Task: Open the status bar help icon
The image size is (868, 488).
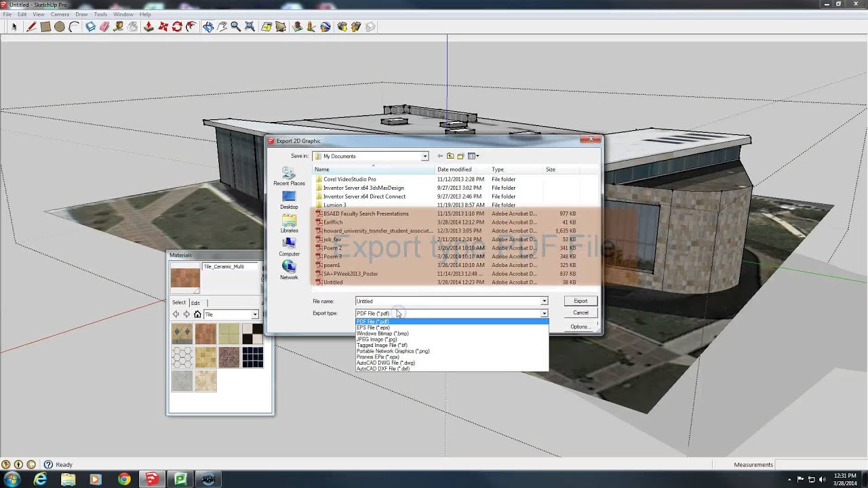Action: coord(48,464)
